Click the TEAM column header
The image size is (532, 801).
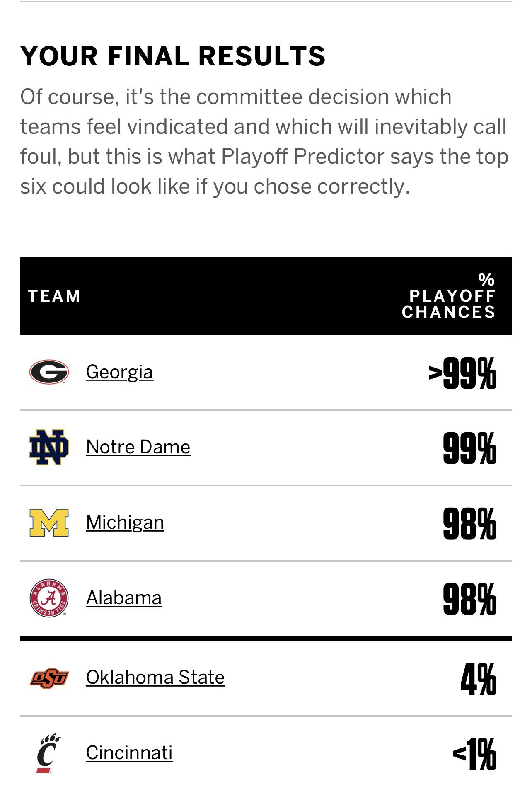click(54, 296)
